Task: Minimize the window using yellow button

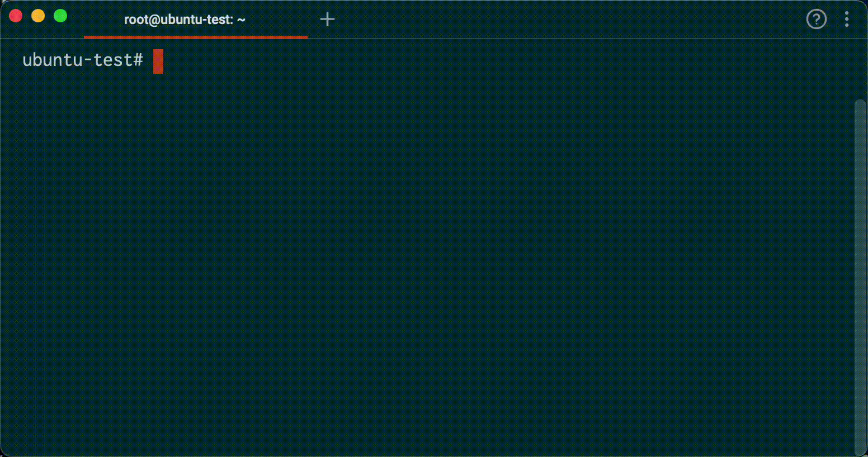Action: click(38, 16)
